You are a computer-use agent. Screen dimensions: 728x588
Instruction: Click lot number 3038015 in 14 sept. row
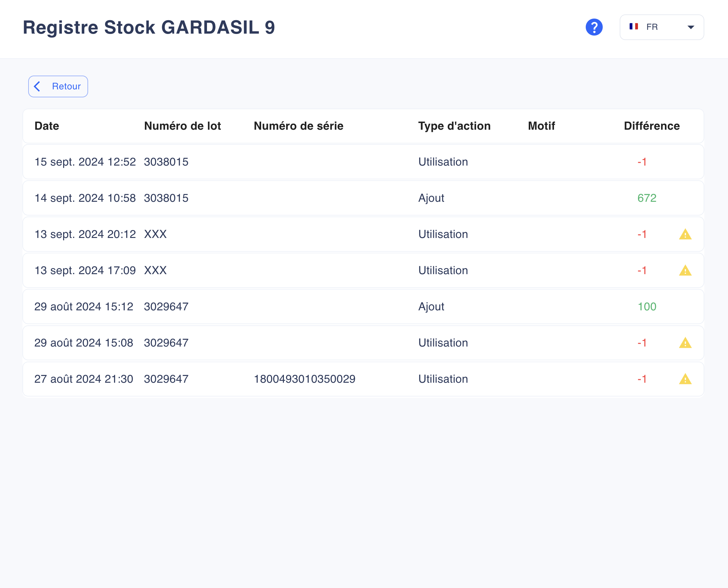[166, 198]
